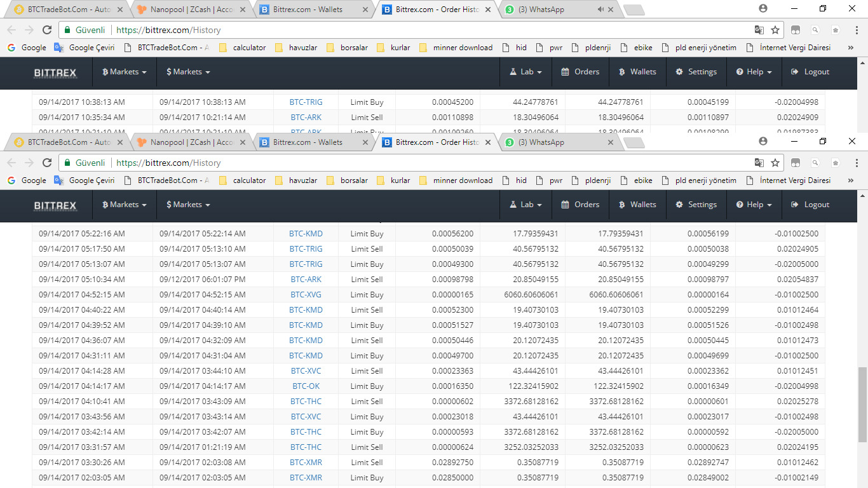868x488 pixels.
Task: Open İnternet Vergi Dairesi bookmark in the front window
Action: [789, 180]
